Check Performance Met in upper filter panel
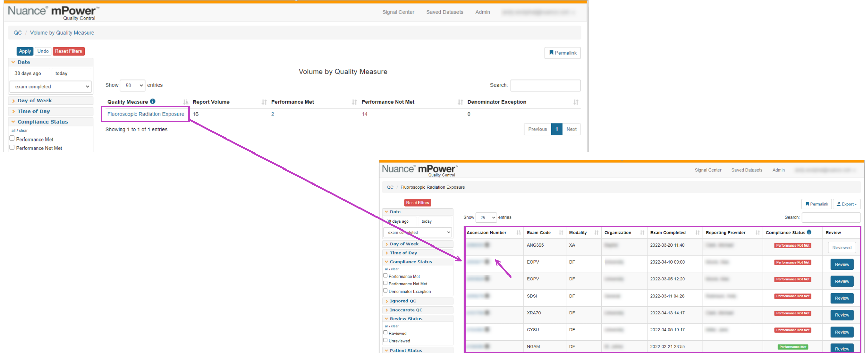Viewport: 868px width, 353px height. 12,138
